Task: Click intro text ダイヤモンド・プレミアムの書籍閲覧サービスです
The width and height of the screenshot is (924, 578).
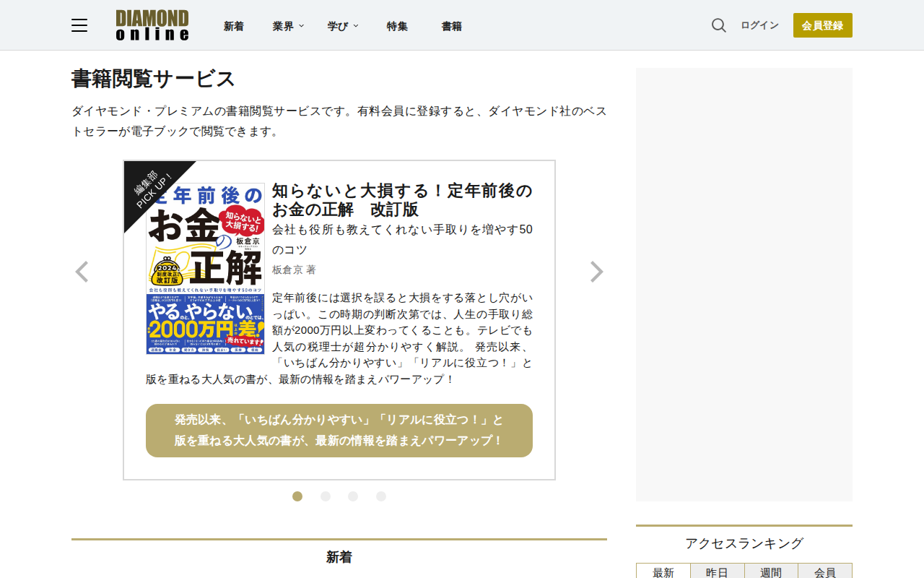Action: pos(339,121)
